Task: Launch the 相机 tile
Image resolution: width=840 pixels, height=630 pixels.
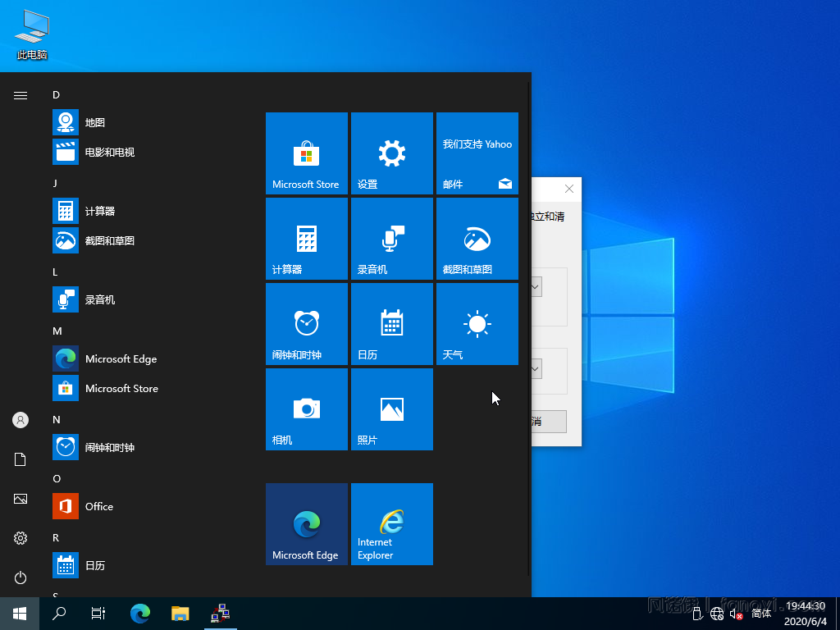Action: (307, 409)
